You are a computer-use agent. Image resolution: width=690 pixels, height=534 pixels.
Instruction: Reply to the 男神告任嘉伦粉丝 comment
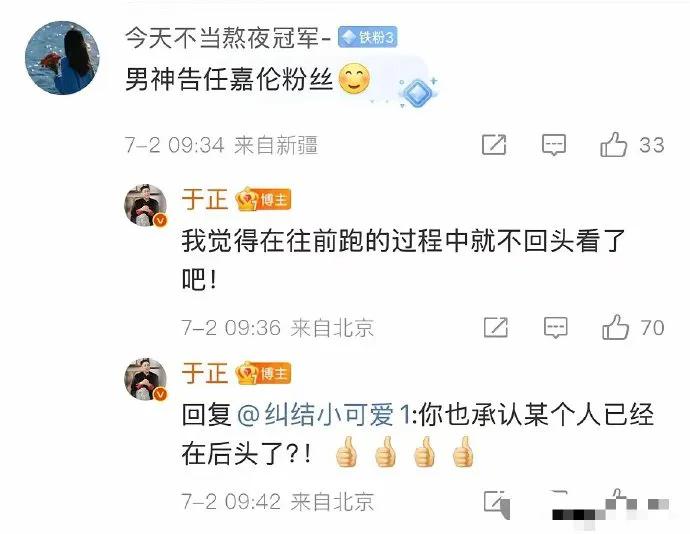tap(554, 145)
